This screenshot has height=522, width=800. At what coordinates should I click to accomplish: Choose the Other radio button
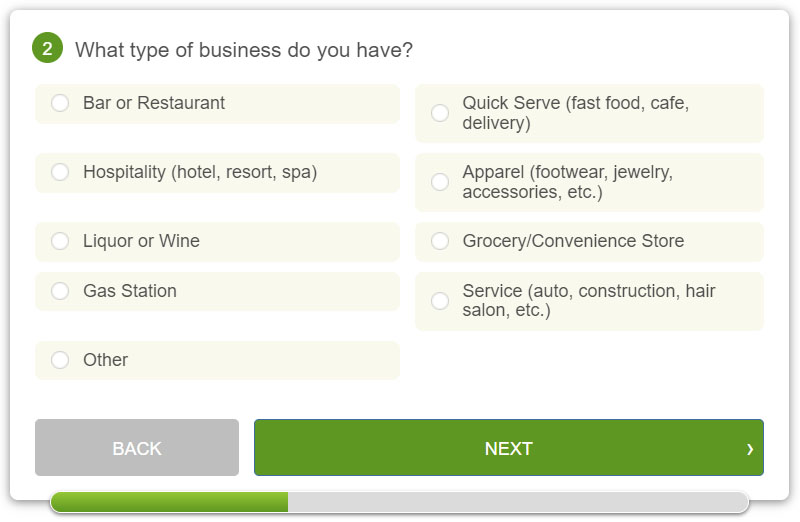[60, 360]
